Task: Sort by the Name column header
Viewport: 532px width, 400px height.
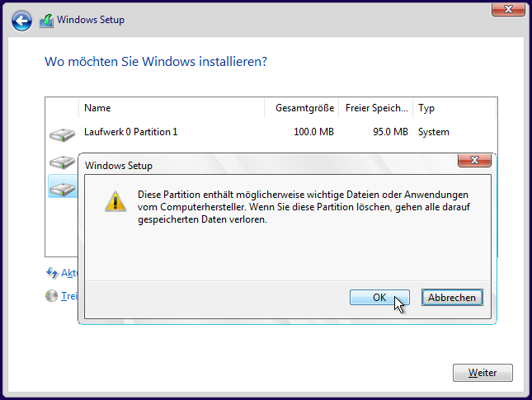Action: point(172,108)
